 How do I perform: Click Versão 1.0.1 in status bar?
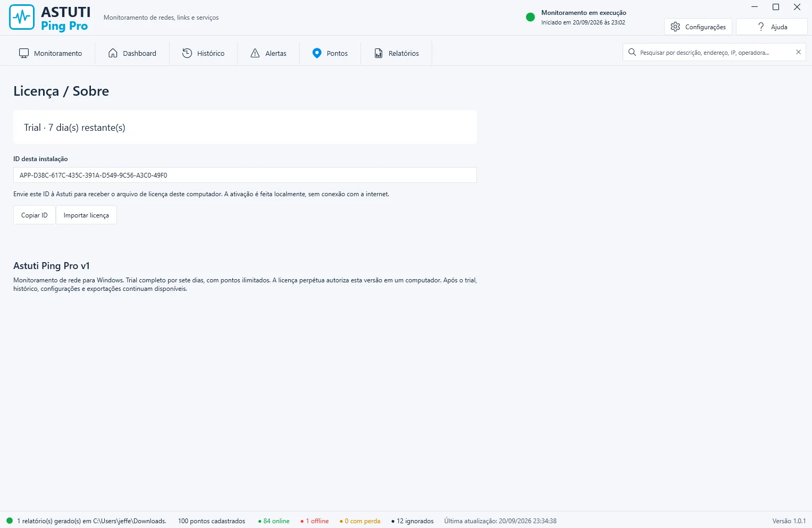(789, 521)
